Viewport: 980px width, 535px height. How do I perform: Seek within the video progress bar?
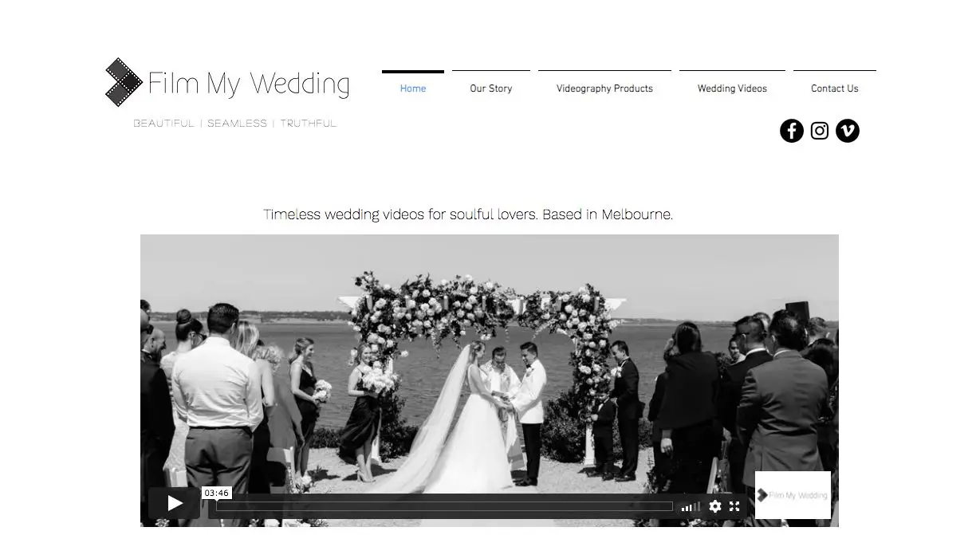(x=445, y=506)
